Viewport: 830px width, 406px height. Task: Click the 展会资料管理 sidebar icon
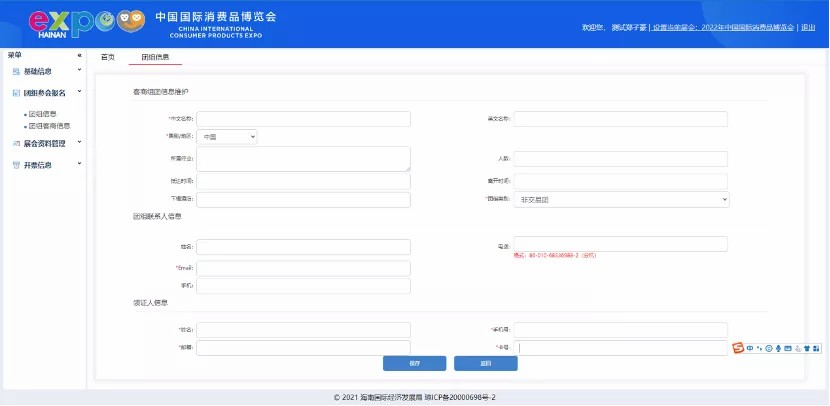click(x=16, y=143)
